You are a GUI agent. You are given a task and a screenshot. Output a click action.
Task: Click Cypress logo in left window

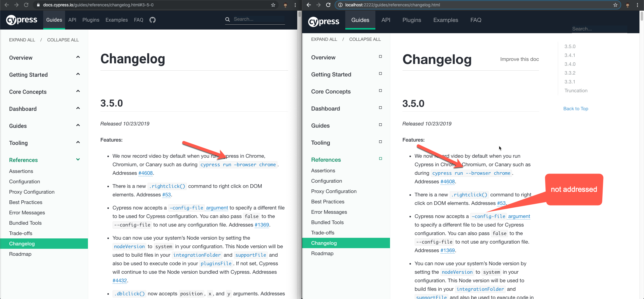22,20
